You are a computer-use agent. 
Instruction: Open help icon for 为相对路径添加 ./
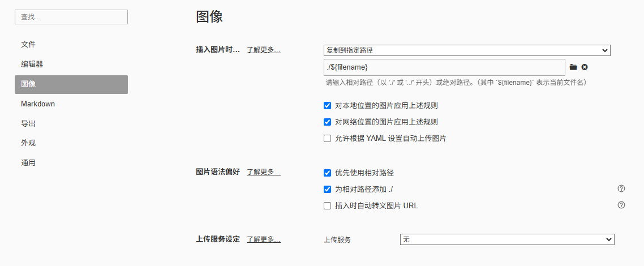621,189
